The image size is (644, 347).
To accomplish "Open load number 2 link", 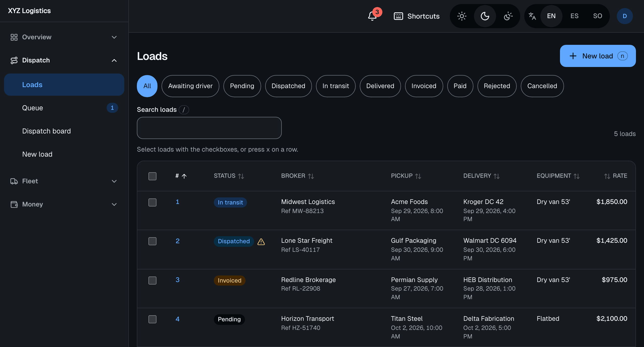I will [x=178, y=241].
